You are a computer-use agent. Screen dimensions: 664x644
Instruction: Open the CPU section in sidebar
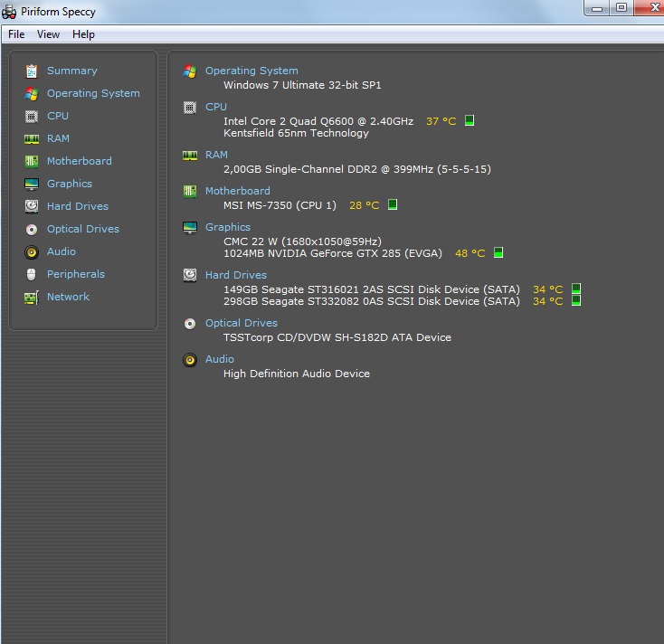(x=58, y=116)
